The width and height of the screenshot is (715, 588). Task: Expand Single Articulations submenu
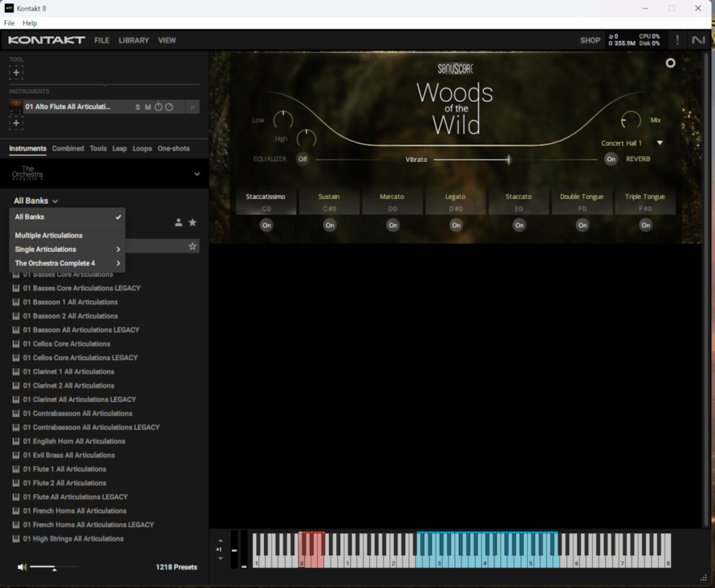pyautogui.click(x=67, y=249)
